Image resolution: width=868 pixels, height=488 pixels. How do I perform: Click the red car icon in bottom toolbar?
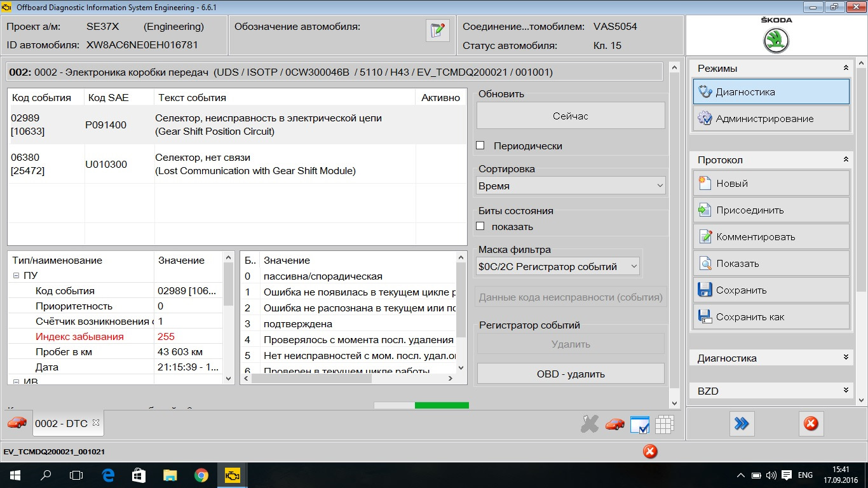(614, 424)
